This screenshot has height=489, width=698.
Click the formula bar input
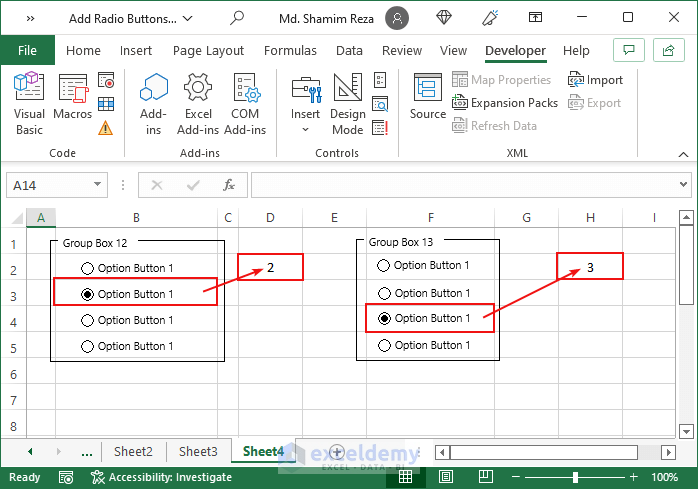463,185
